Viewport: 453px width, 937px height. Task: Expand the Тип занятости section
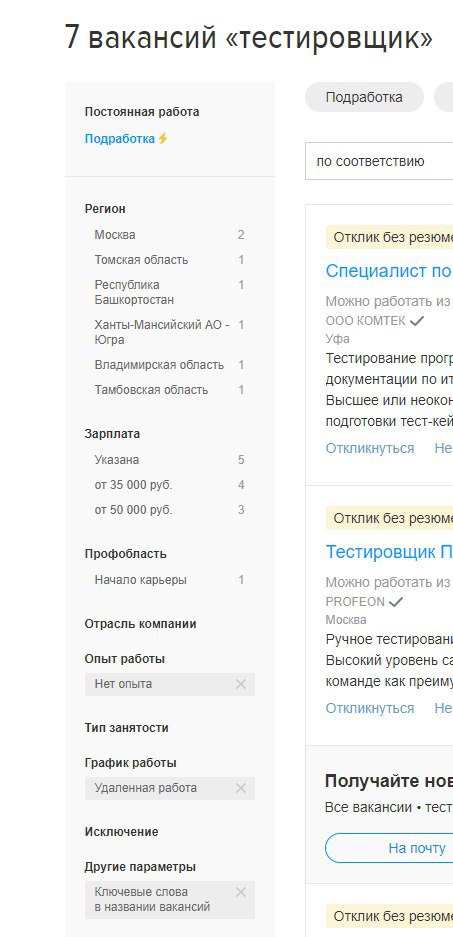(x=127, y=728)
